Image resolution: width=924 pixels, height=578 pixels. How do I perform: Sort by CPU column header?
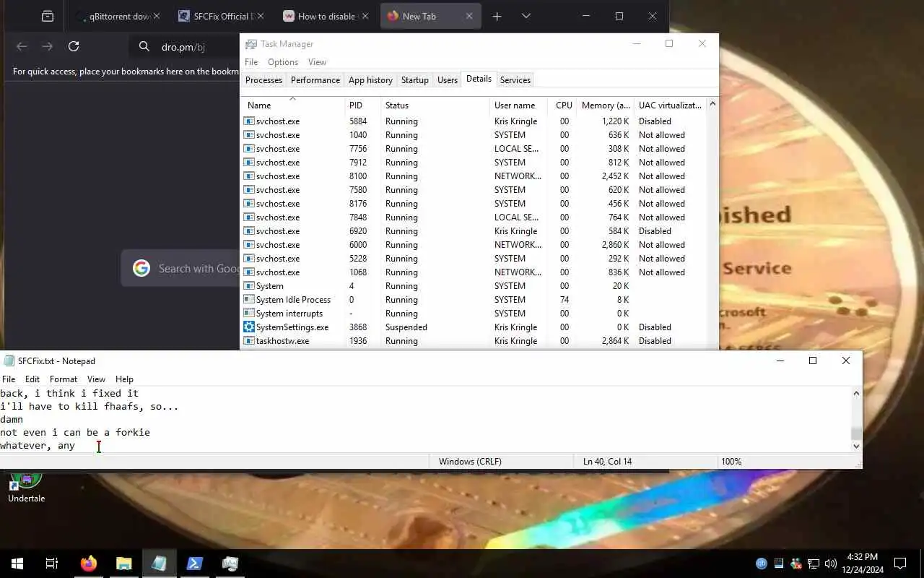click(x=563, y=105)
